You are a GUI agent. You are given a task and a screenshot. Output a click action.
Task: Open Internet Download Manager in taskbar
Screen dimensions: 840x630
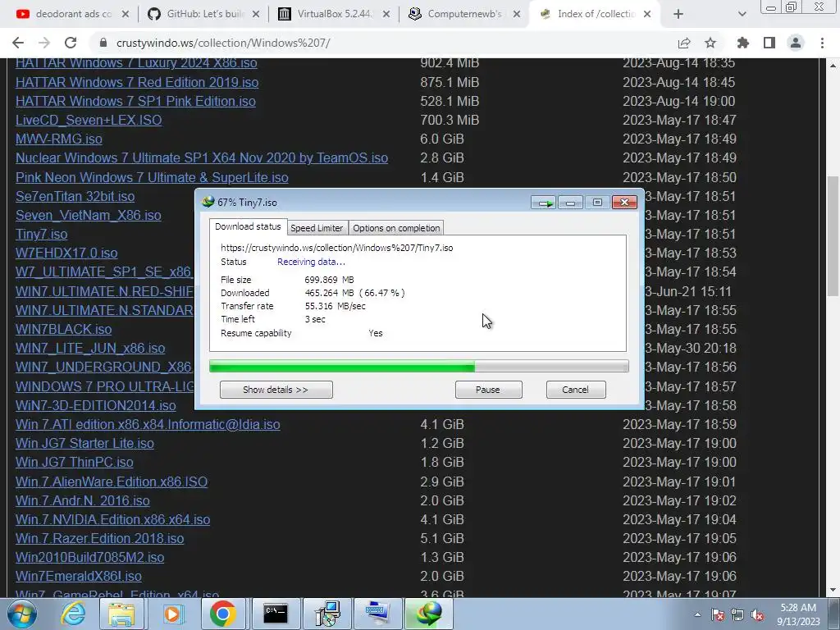point(429,614)
